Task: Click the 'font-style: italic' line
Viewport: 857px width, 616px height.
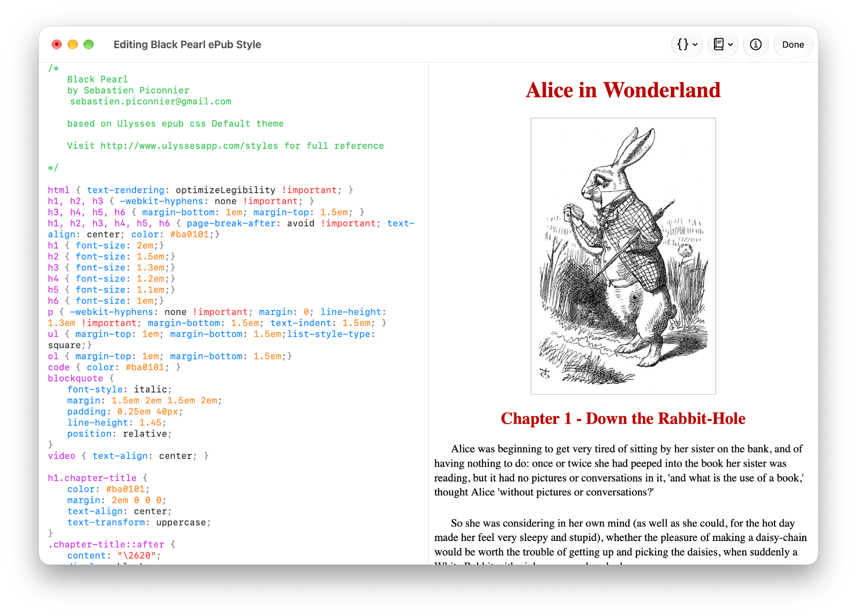Action: pyautogui.click(x=119, y=389)
